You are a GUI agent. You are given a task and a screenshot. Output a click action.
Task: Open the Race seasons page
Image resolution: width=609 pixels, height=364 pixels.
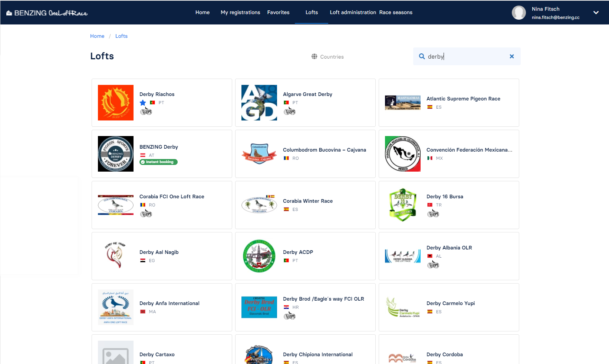point(396,12)
